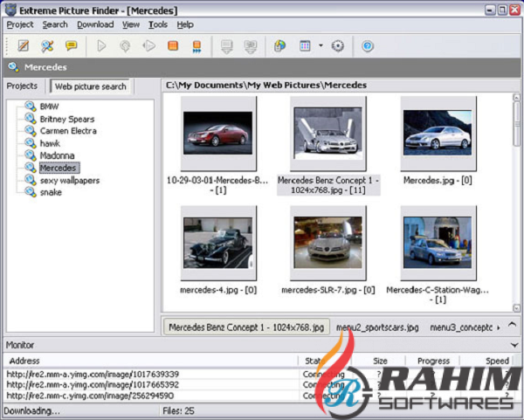Viewport: 524px width, 420px height.
Task: Click the view mode grid icon
Action: [x=305, y=46]
